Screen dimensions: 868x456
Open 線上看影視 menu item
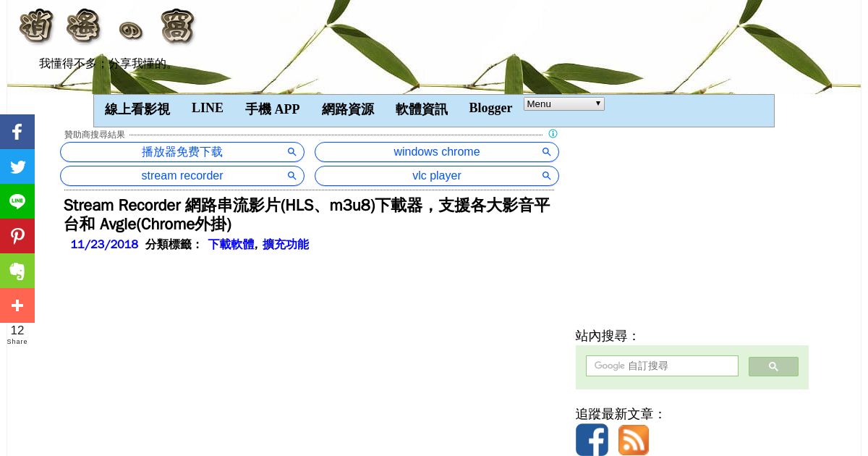click(x=137, y=109)
